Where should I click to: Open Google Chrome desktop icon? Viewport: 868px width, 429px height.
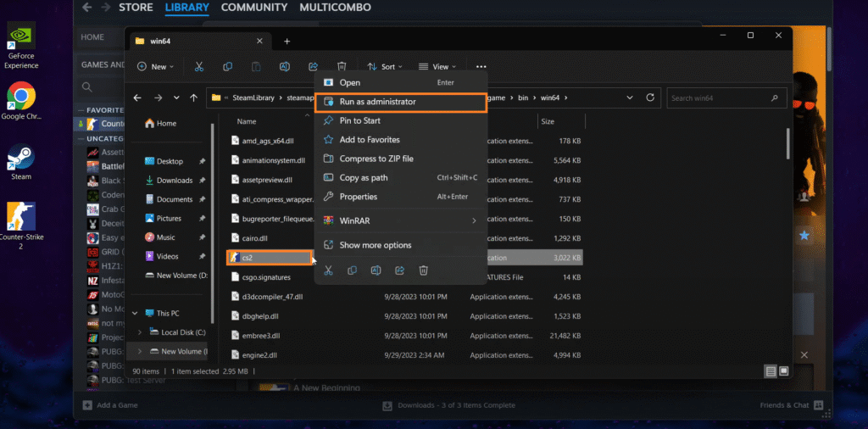point(21,101)
